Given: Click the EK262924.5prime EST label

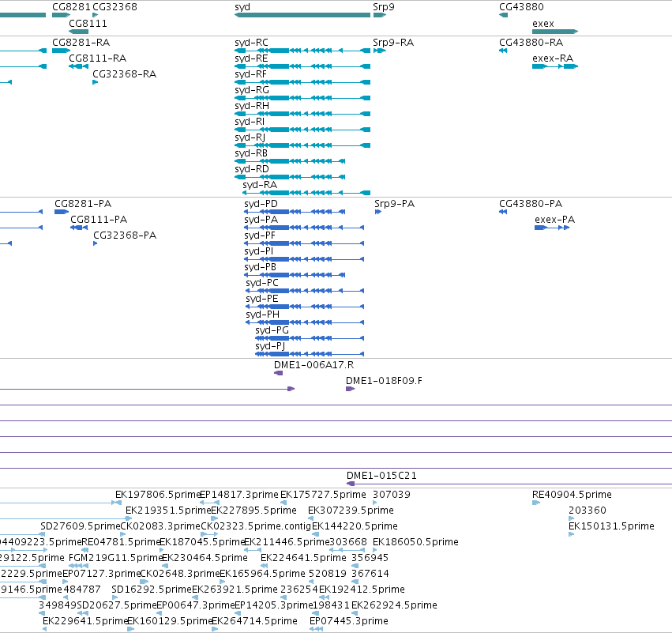Looking at the screenshot, I should [x=394, y=605].
